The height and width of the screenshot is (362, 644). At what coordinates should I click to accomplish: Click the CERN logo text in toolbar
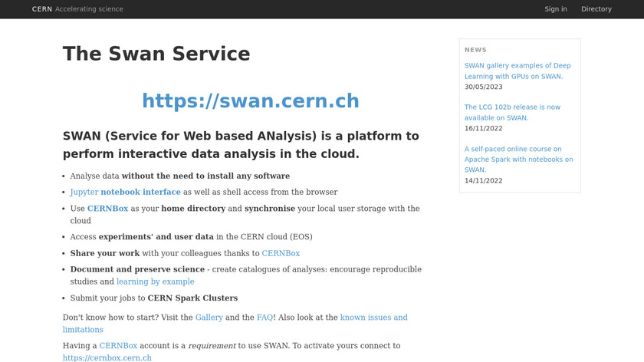coord(42,9)
